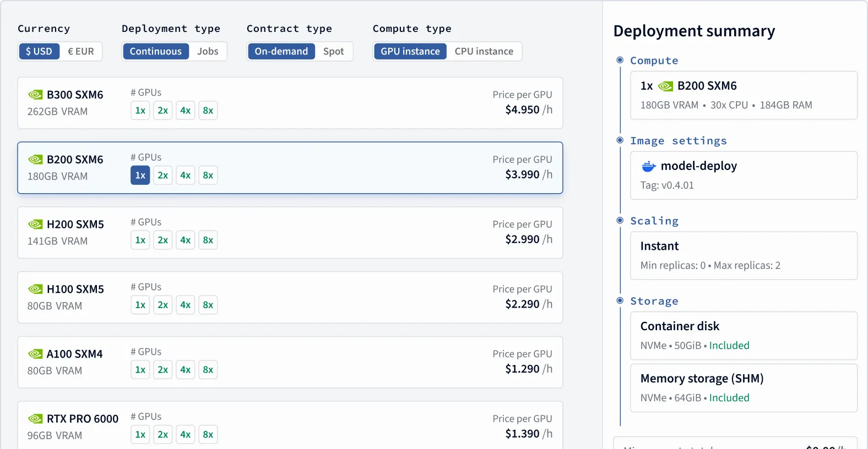This screenshot has height=449, width=868.
Task: Click the $4.950 /h price for B300
Action: coord(529,109)
